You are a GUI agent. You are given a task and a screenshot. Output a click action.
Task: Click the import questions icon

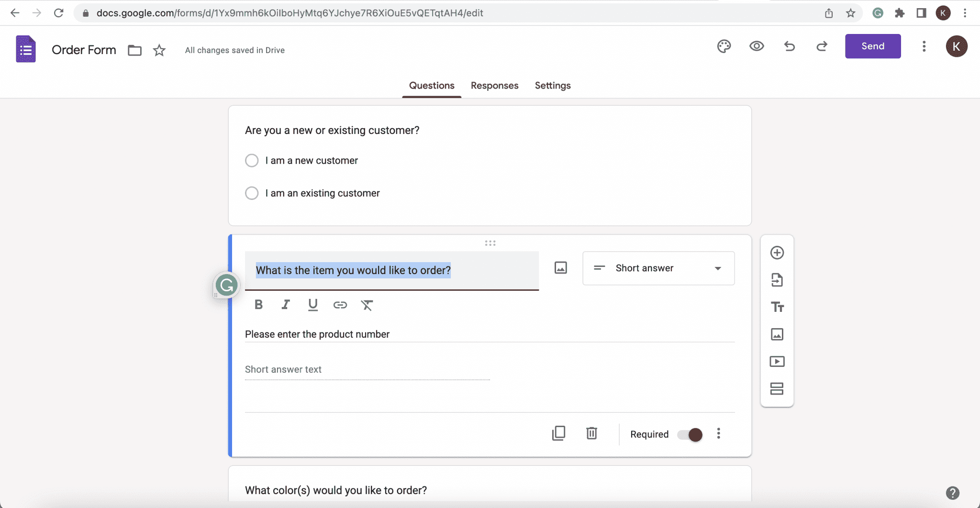[777, 280]
